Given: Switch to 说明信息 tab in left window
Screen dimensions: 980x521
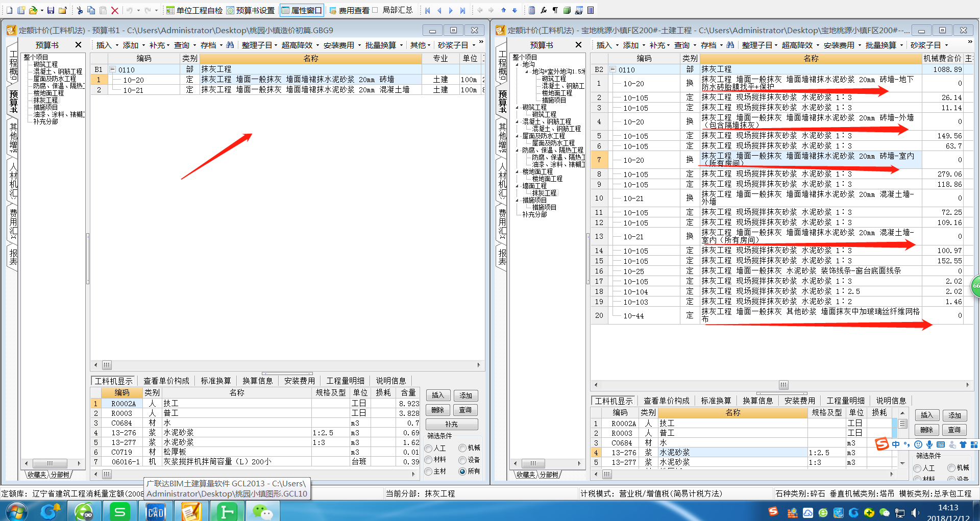Looking at the screenshot, I should (x=391, y=381).
